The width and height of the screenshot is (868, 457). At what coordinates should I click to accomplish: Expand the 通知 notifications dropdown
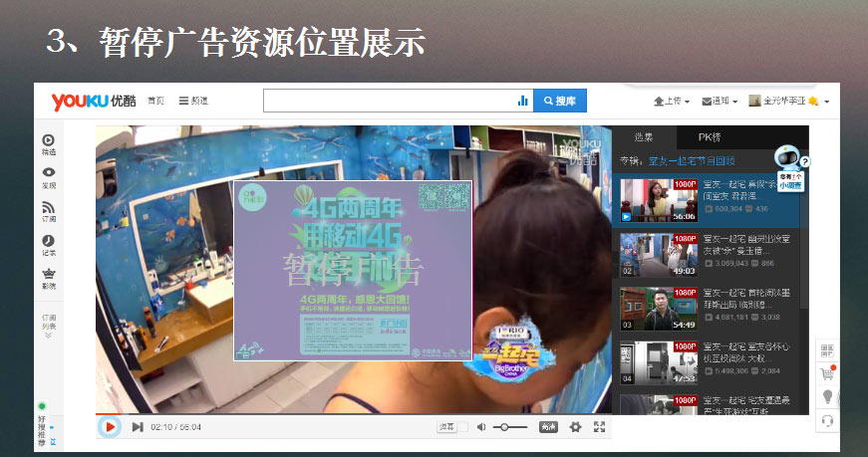coord(720,101)
